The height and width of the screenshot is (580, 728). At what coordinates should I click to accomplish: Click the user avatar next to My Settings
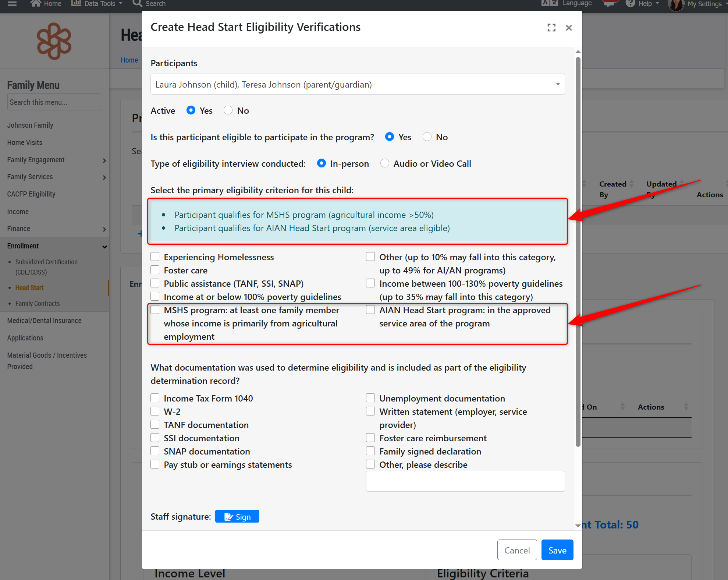point(676,5)
